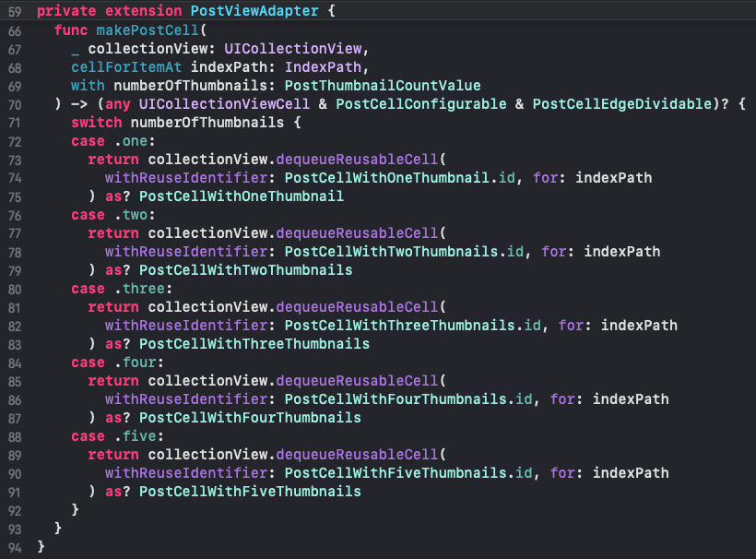Click the .one case label

point(131,141)
